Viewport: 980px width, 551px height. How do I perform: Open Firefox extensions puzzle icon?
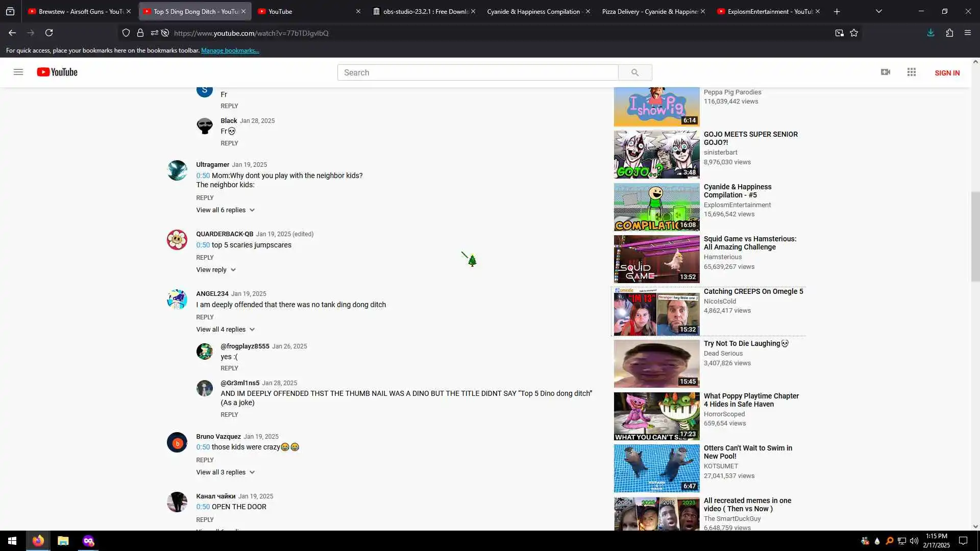pyautogui.click(x=949, y=33)
